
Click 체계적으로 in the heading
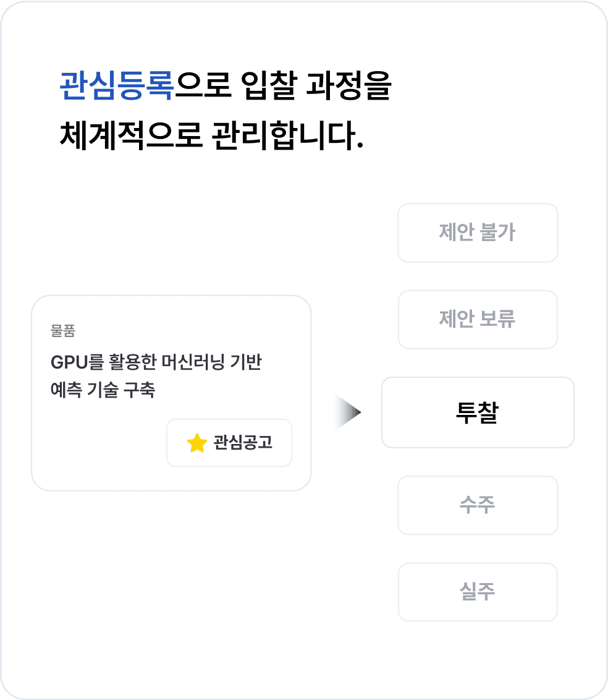pos(130,134)
